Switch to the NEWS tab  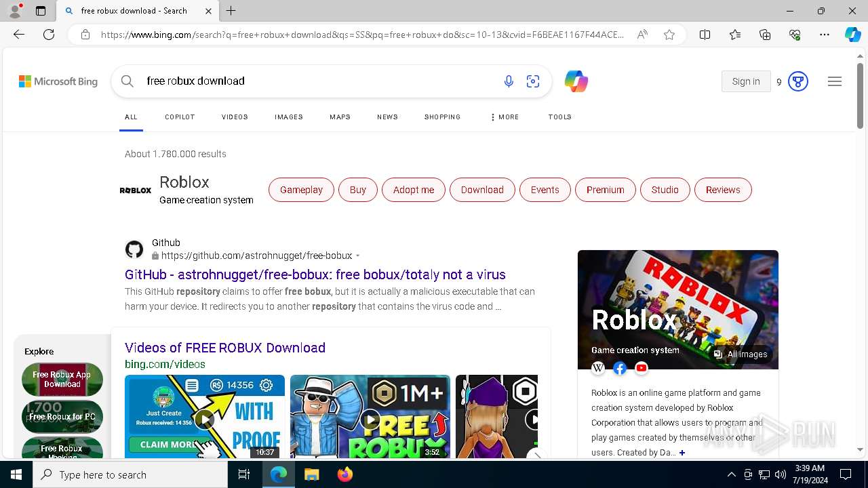click(387, 117)
